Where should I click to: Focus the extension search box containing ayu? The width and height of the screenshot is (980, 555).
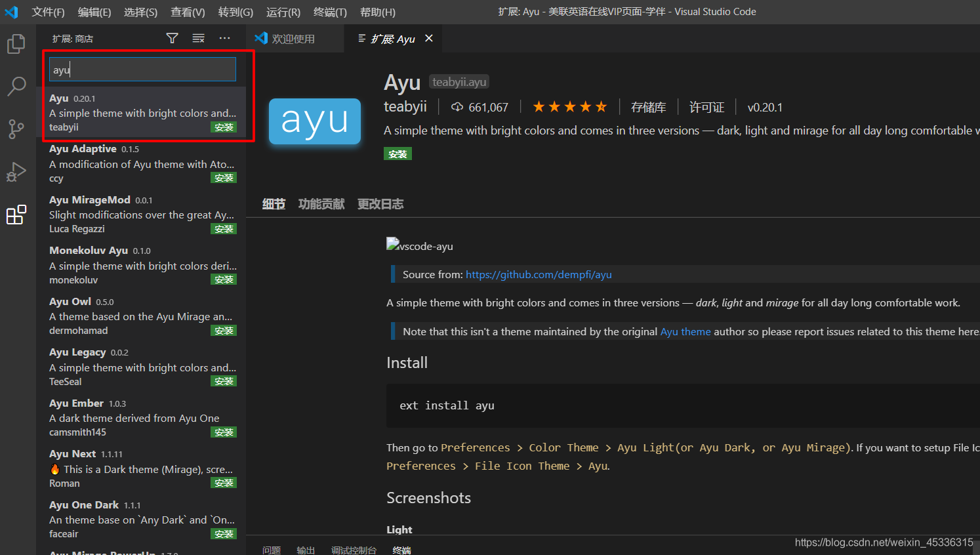pos(142,70)
